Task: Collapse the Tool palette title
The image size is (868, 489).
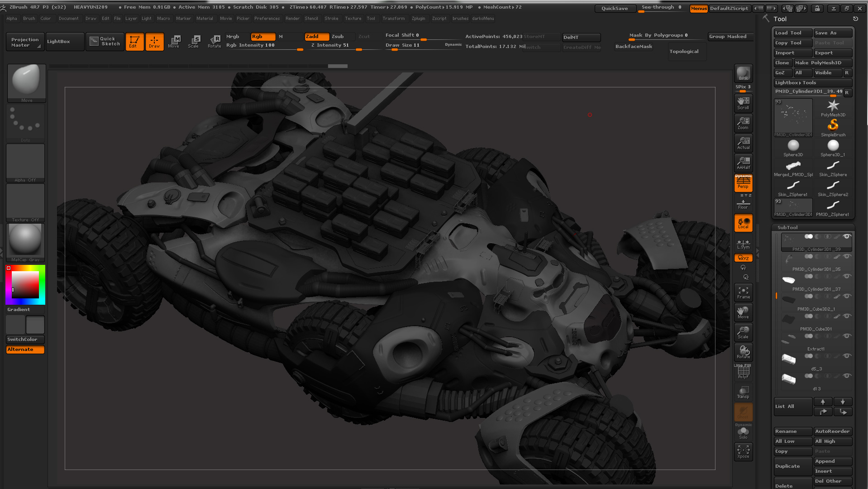Action: 780,19
